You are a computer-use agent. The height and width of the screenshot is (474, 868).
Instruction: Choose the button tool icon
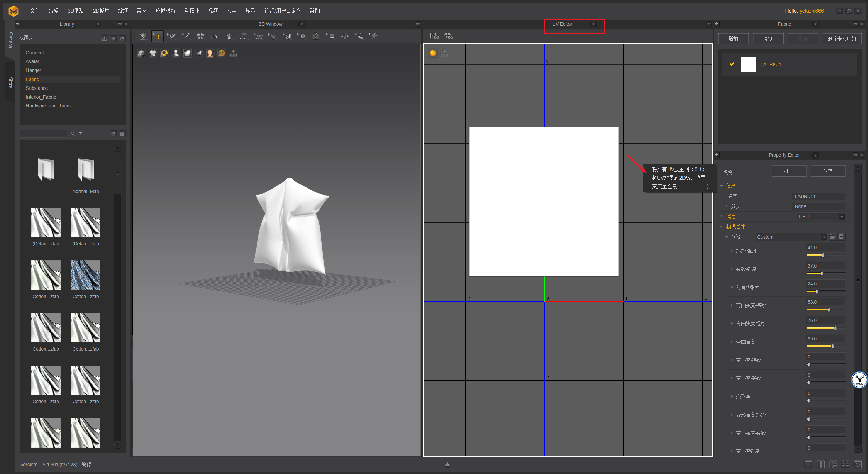[302, 36]
